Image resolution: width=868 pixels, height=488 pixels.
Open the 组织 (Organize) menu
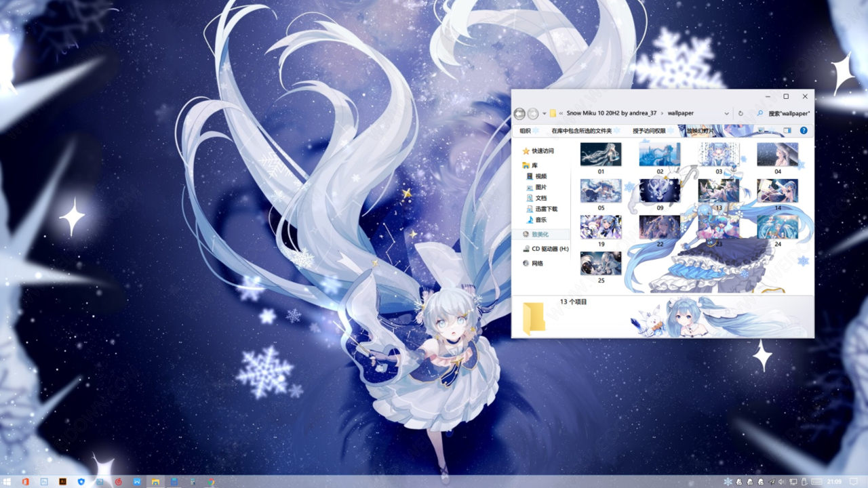525,131
